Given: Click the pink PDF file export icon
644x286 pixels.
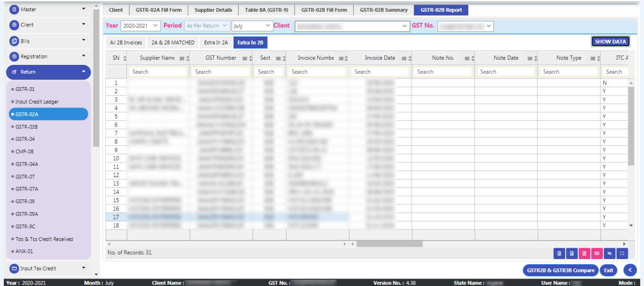Looking at the screenshot, I should coord(584,253).
